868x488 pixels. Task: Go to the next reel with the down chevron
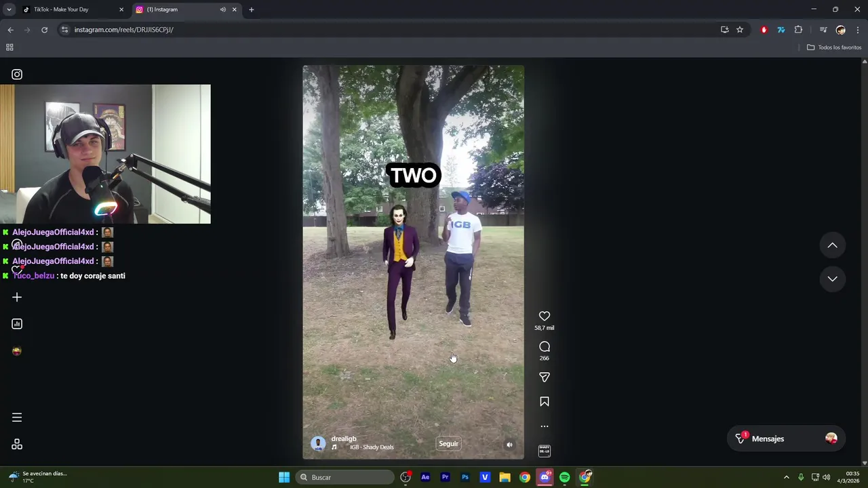coord(832,279)
